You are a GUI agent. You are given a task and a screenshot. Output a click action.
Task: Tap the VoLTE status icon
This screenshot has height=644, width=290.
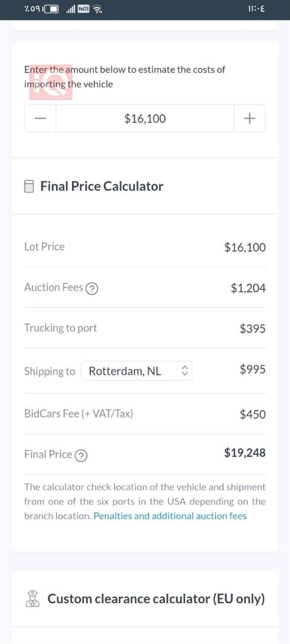click(x=84, y=10)
